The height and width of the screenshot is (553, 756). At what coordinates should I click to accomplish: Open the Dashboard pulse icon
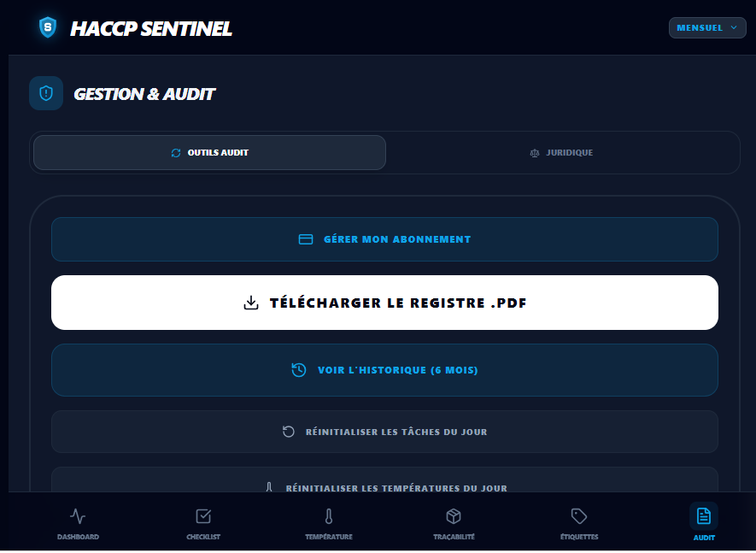pyautogui.click(x=78, y=516)
